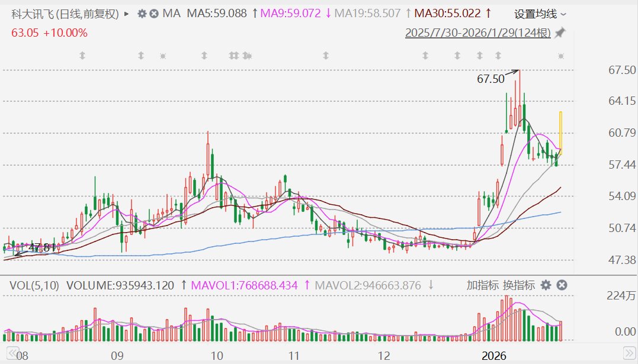Click the event marker between November and December
Screen dimensions: 638x364
[325, 55]
